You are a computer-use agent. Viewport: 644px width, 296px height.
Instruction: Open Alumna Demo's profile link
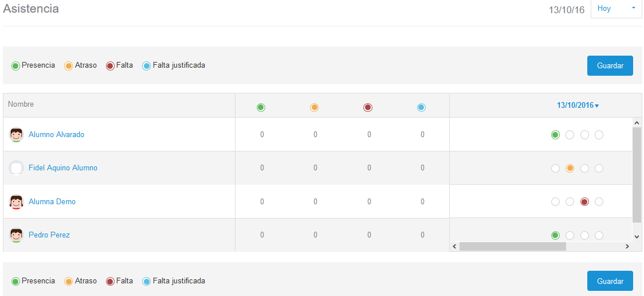point(52,202)
